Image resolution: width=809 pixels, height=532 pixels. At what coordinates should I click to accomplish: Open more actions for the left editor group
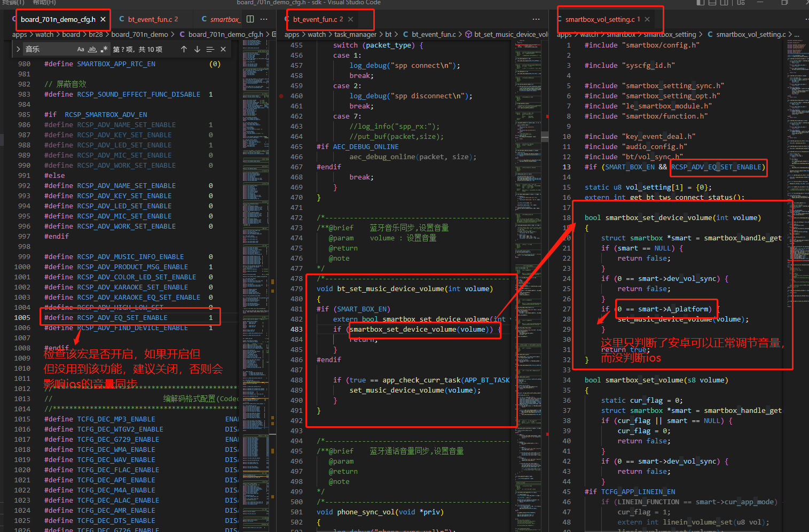[264, 19]
